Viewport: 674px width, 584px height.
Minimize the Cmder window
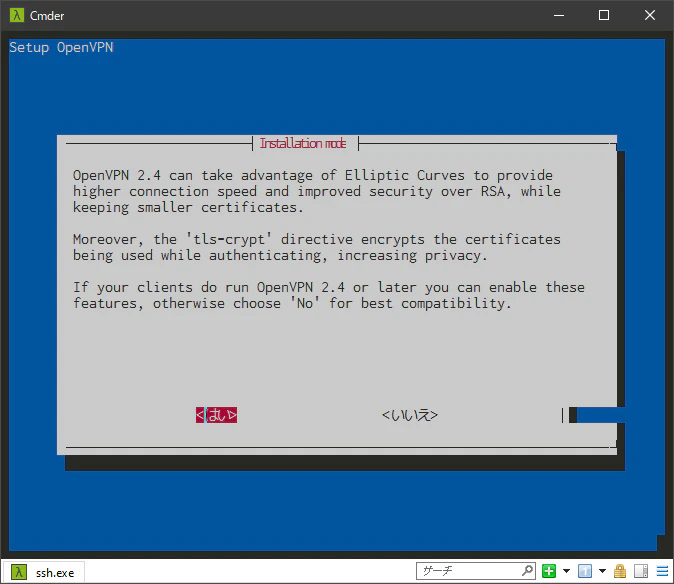pos(559,15)
